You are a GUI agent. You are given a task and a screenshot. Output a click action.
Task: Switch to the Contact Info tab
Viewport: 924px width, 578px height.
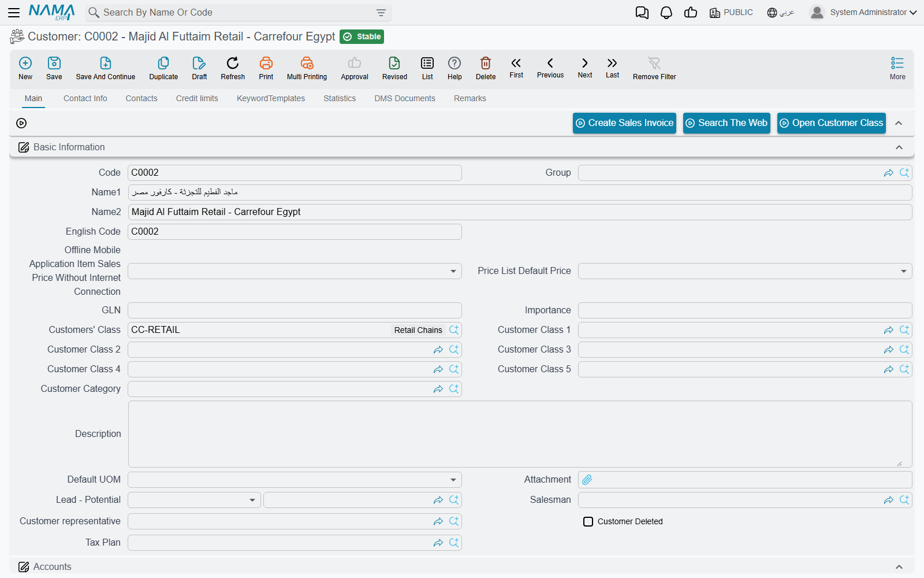85,98
